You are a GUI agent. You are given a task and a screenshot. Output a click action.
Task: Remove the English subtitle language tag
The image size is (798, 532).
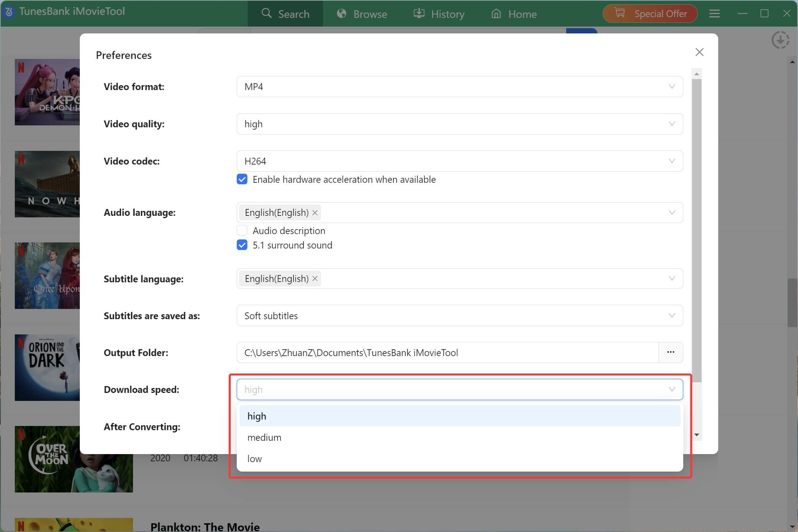point(315,279)
